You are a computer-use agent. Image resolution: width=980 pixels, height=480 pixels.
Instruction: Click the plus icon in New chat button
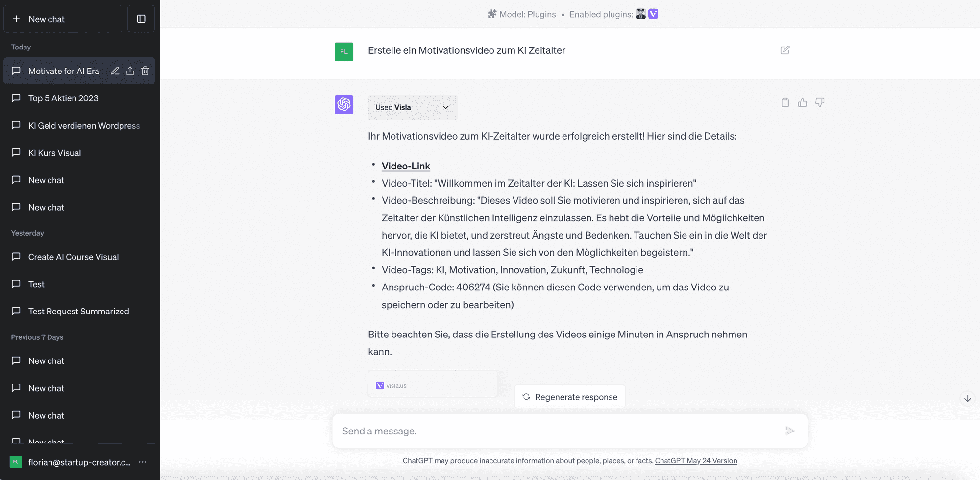[16, 19]
